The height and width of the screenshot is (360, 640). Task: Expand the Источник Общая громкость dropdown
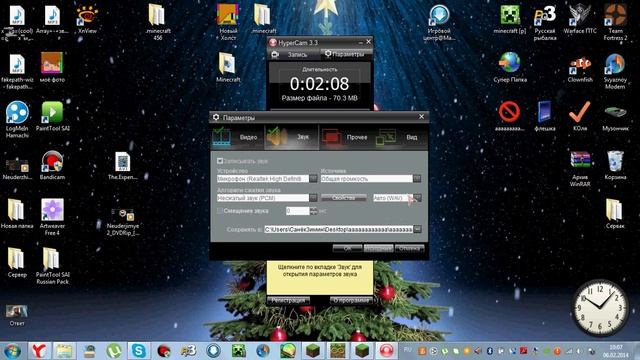click(417, 178)
